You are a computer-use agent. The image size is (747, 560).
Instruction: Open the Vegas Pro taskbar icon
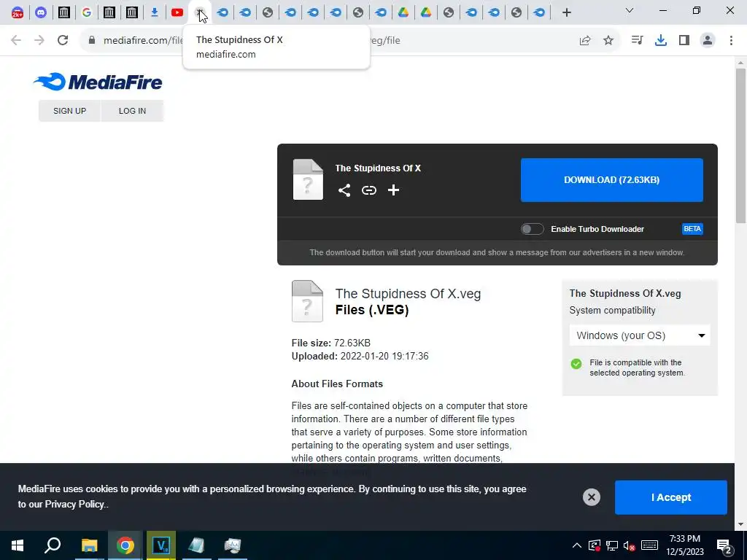[x=161, y=545]
